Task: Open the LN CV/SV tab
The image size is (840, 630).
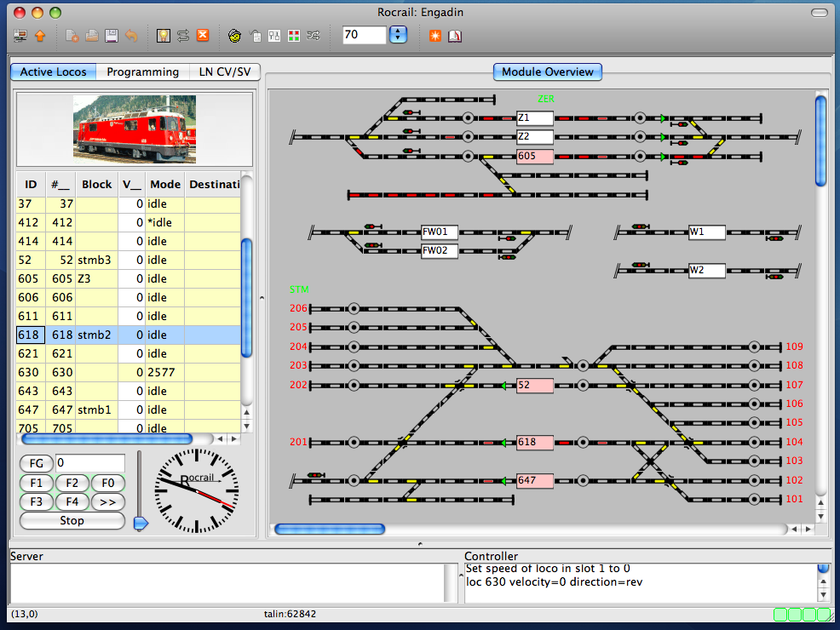Action: point(223,72)
